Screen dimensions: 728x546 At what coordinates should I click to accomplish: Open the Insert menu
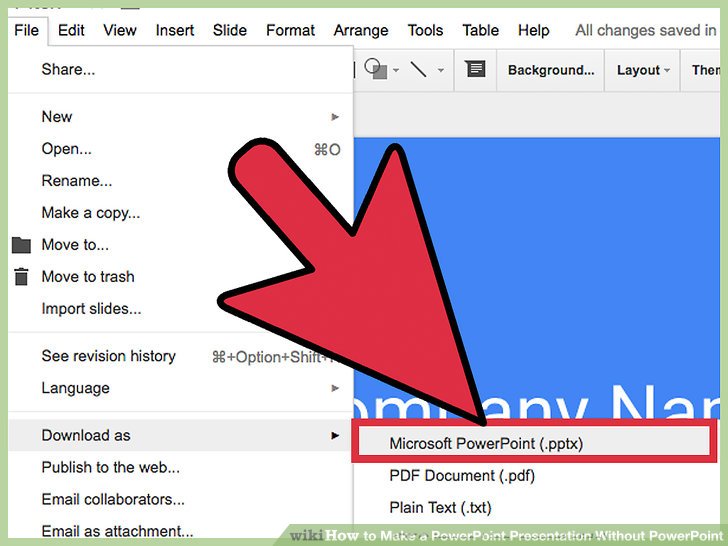click(x=175, y=31)
